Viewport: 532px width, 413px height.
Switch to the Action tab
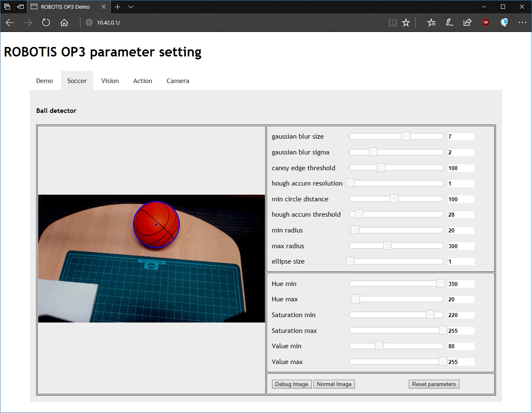coord(143,81)
